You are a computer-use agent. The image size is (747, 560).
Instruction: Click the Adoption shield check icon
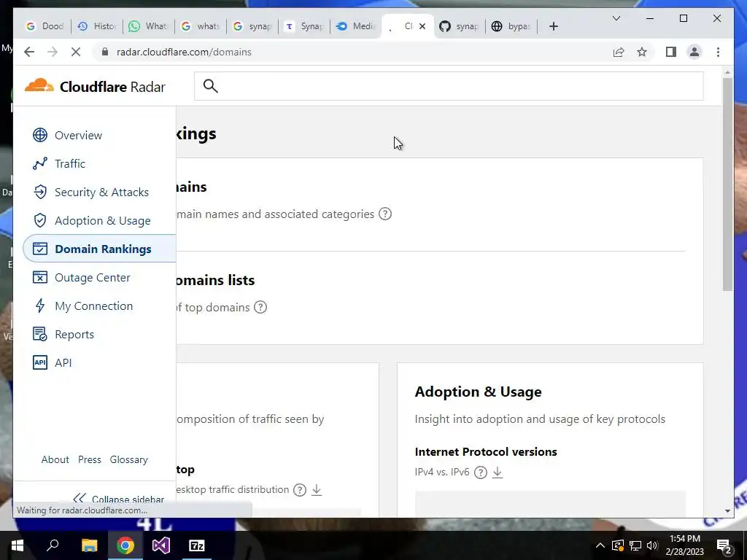coord(40,220)
